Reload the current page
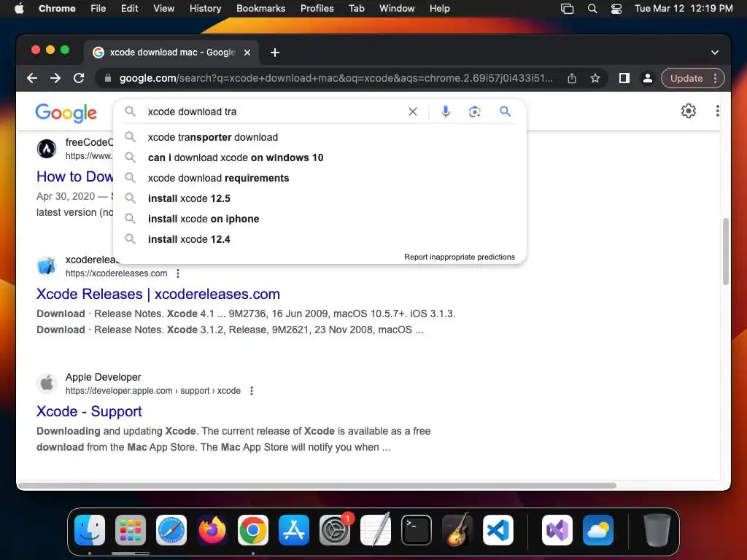This screenshot has height=560, width=747. (x=79, y=78)
